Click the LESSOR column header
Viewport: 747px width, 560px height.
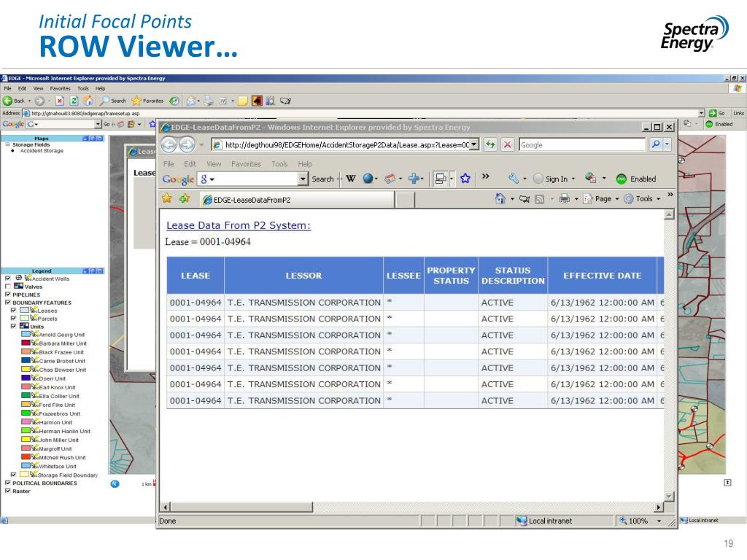coord(303,275)
